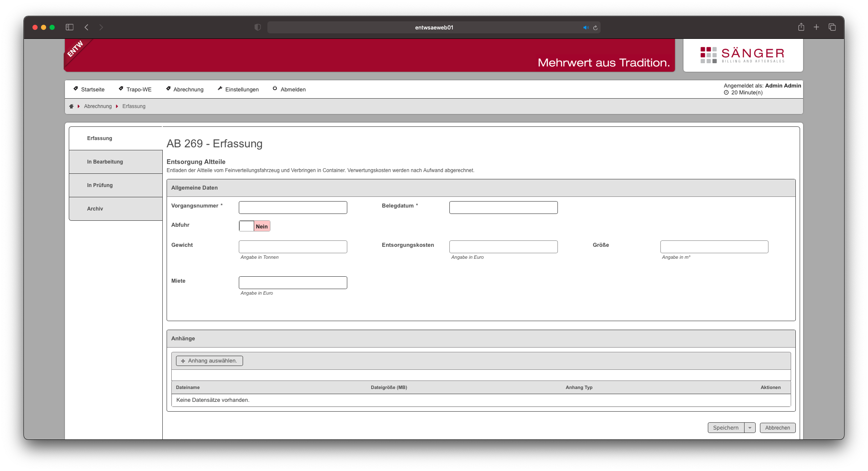The width and height of the screenshot is (868, 471).
Task: Follow Erfassung breadcrumb link
Action: 134,106
